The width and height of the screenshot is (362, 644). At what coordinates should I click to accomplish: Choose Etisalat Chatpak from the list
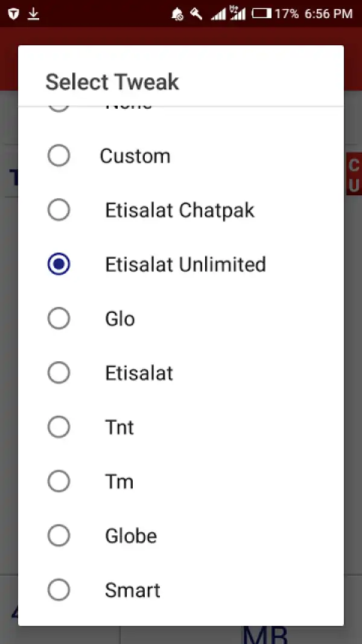point(151,210)
